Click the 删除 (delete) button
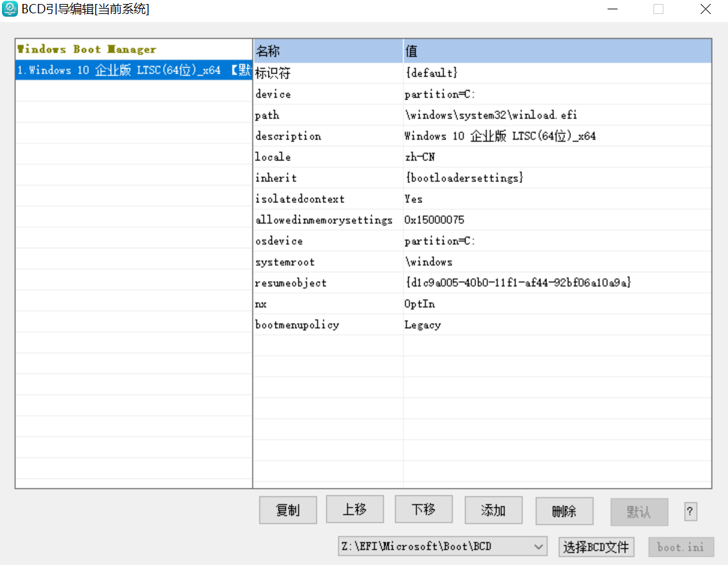 564,511
